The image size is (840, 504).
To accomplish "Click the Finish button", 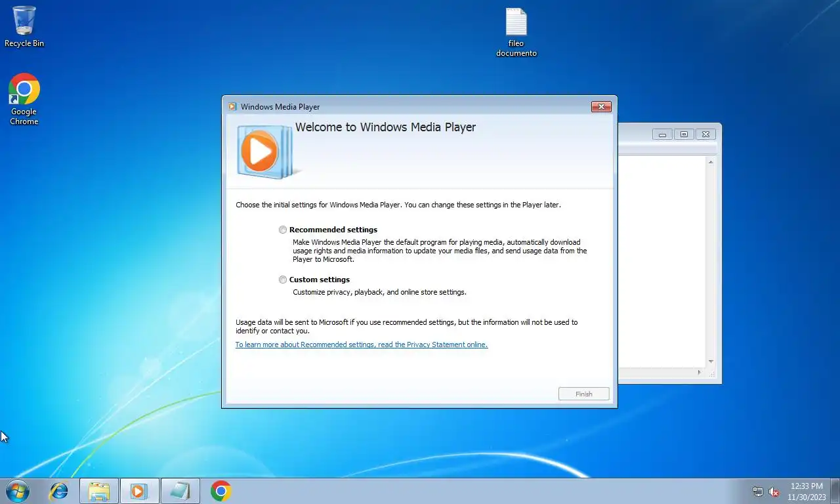I will point(584,394).
